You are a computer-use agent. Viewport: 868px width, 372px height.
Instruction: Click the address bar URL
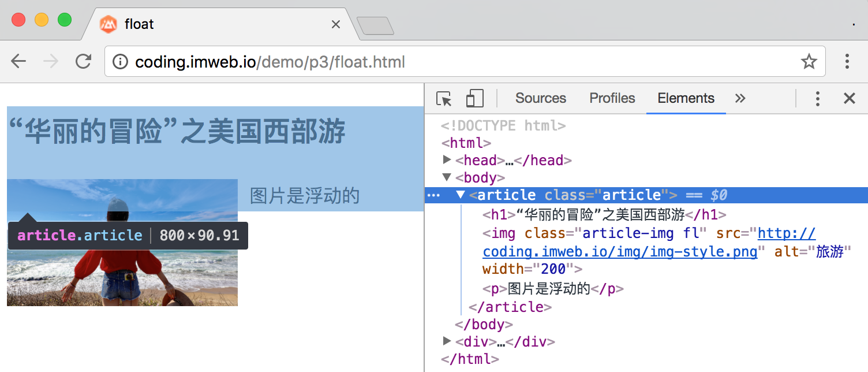(270, 61)
